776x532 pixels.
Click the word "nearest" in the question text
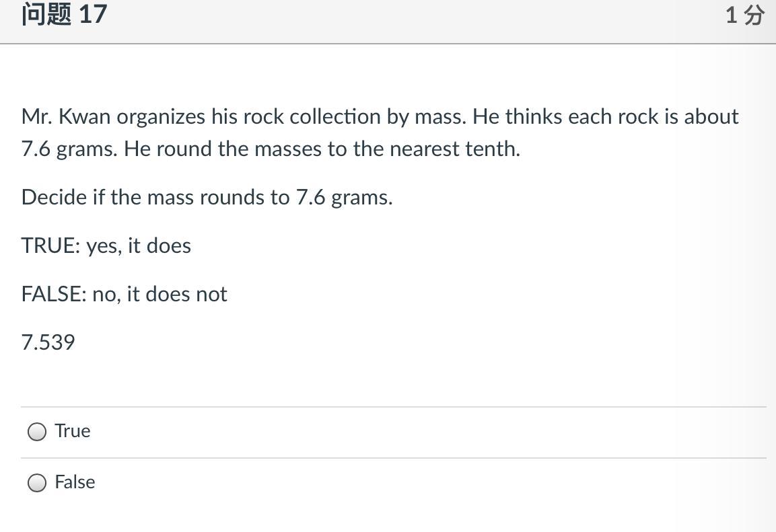[x=425, y=149]
